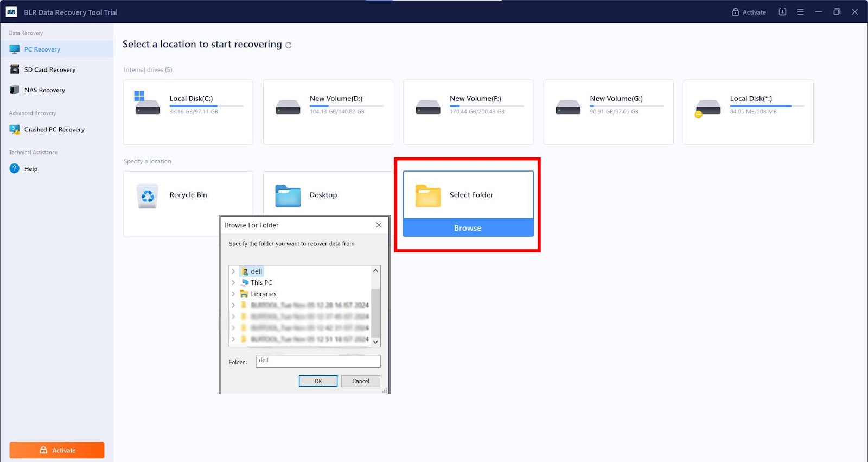This screenshot has height=462, width=868.
Task: Click the Local Disk(C:) Windows drive icon
Action: 147,103
